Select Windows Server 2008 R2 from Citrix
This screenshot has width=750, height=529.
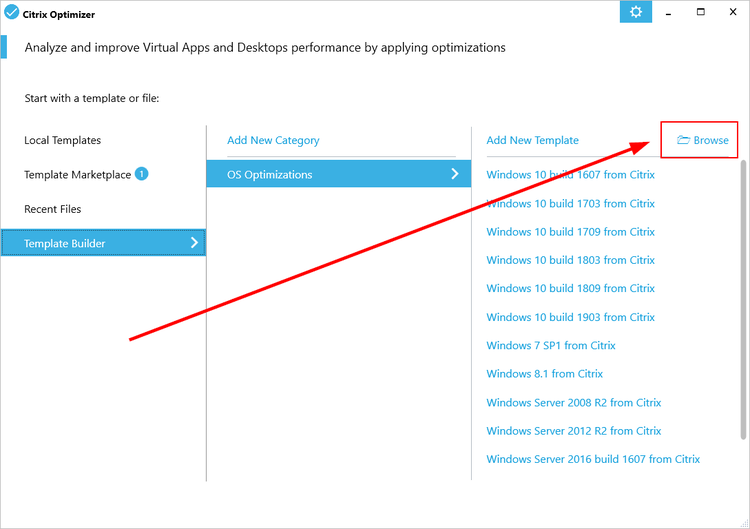(574, 402)
